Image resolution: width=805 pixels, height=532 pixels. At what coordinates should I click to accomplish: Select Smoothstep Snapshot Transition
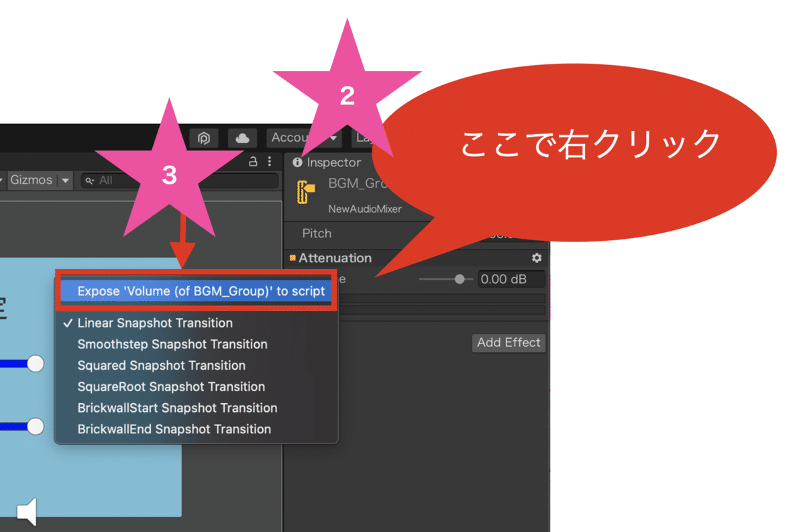click(196, 344)
